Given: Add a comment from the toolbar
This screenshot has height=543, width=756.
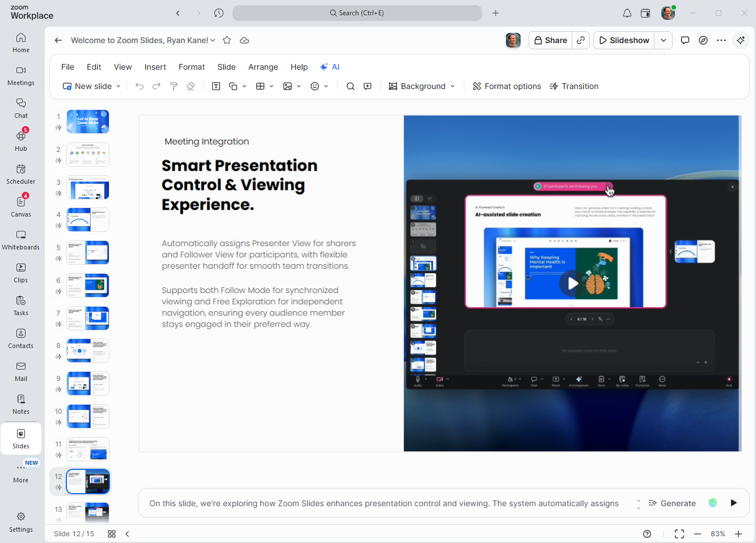Looking at the screenshot, I should coord(368,86).
